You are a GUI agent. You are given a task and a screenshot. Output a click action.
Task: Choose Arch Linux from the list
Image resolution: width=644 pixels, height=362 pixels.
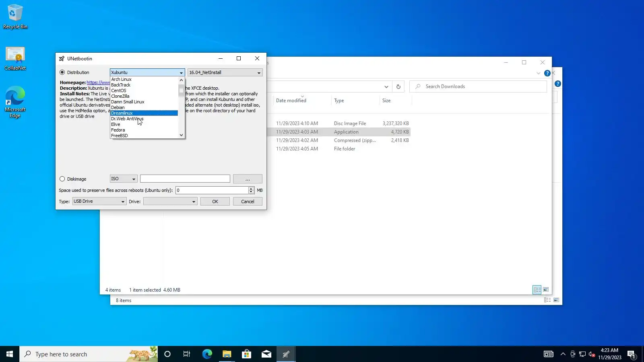point(144,79)
